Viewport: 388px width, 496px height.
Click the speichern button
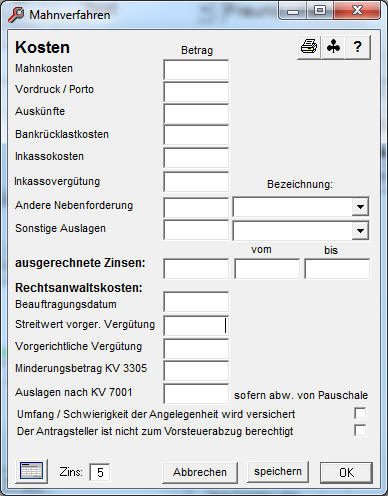278,471
